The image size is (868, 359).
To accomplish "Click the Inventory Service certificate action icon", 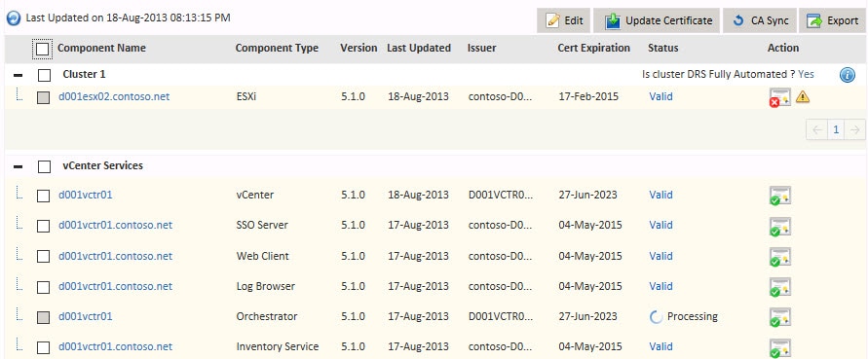I will [x=780, y=348].
